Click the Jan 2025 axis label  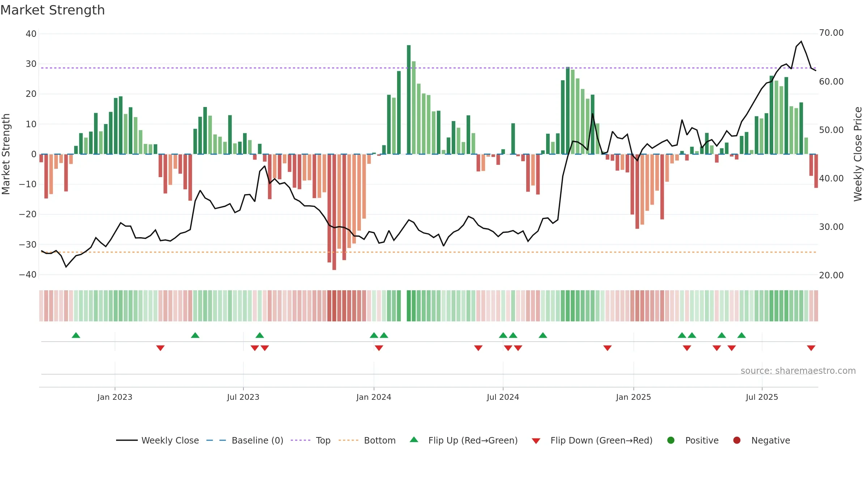(x=633, y=397)
